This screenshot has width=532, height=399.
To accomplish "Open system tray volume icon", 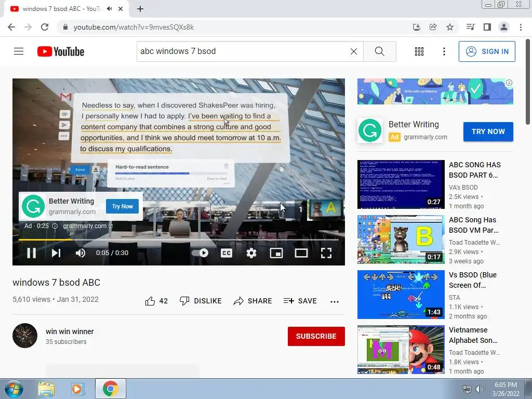I will [x=480, y=389].
